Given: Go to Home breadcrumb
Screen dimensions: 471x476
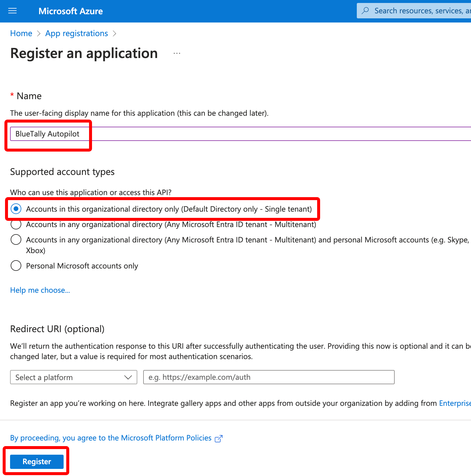Looking at the screenshot, I should (x=21, y=33).
